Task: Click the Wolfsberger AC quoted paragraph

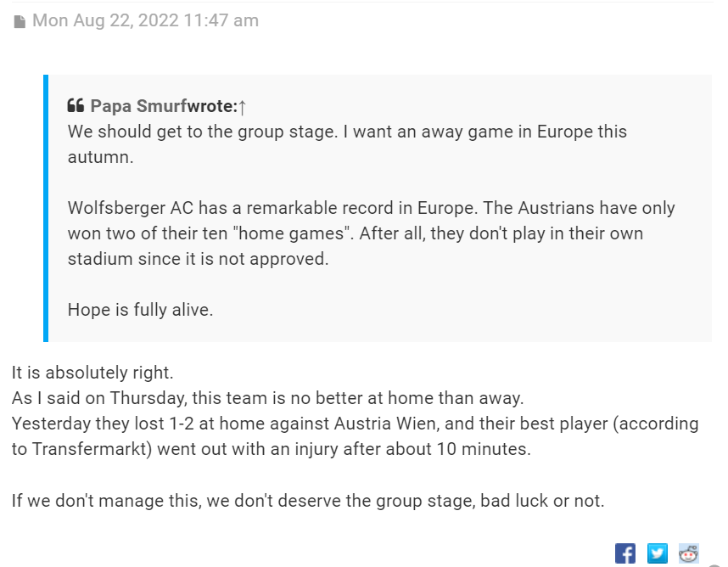Action: pyautogui.click(x=372, y=233)
